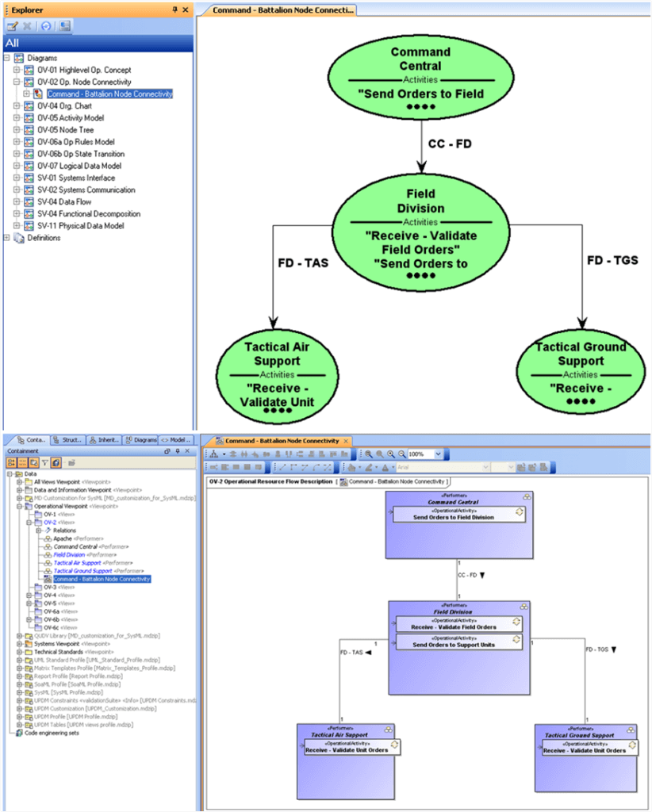
Task: Select the Command Central performer in tree
Action: [x=75, y=546]
